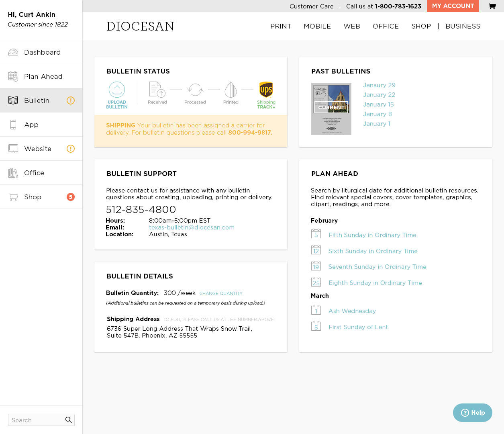Open Plan Ahead in the sidebar
Image resolution: width=504 pixels, height=434 pixels.
[x=43, y=76]
